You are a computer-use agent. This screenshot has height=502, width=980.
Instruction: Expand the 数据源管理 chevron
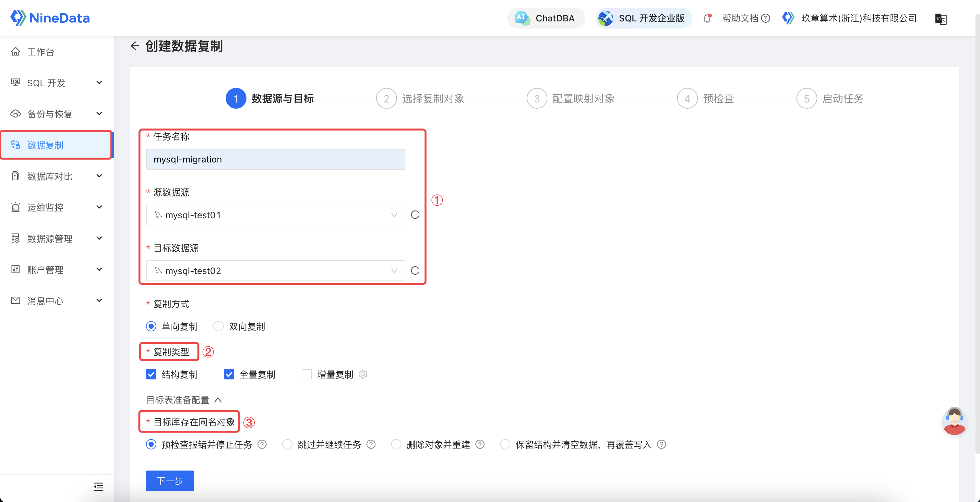click(x=99, y=238)
